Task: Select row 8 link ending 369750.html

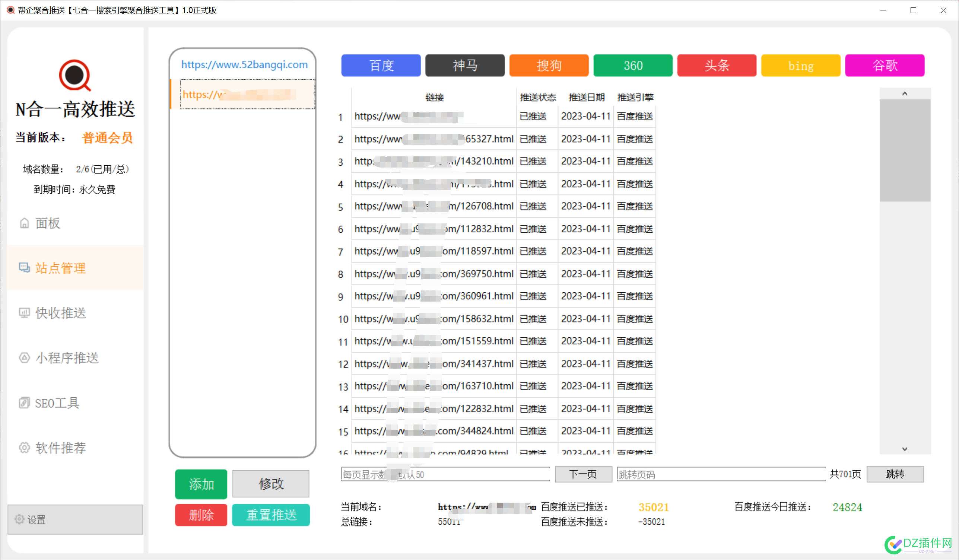Action: click(434, 274)
